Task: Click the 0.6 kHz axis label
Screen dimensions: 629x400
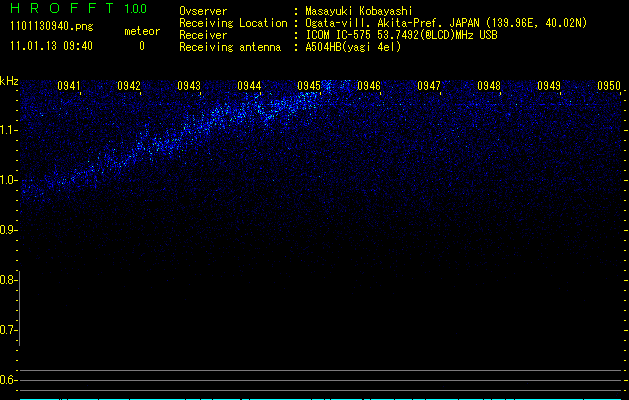Action: (8, 380)
